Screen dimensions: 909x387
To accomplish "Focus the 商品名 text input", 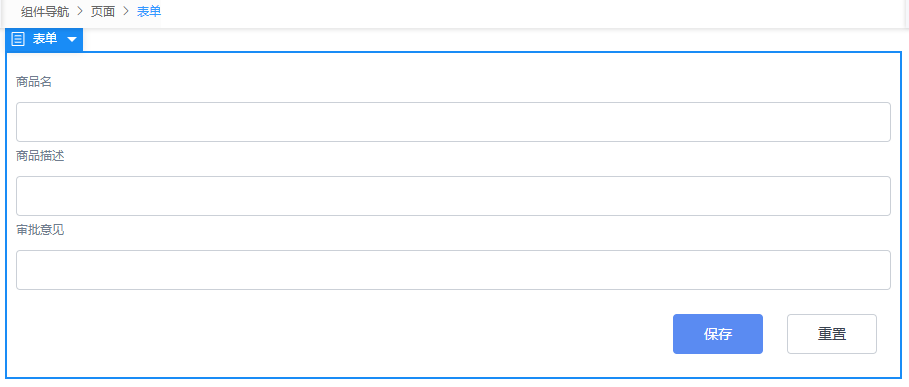I will tap(453, 122).
